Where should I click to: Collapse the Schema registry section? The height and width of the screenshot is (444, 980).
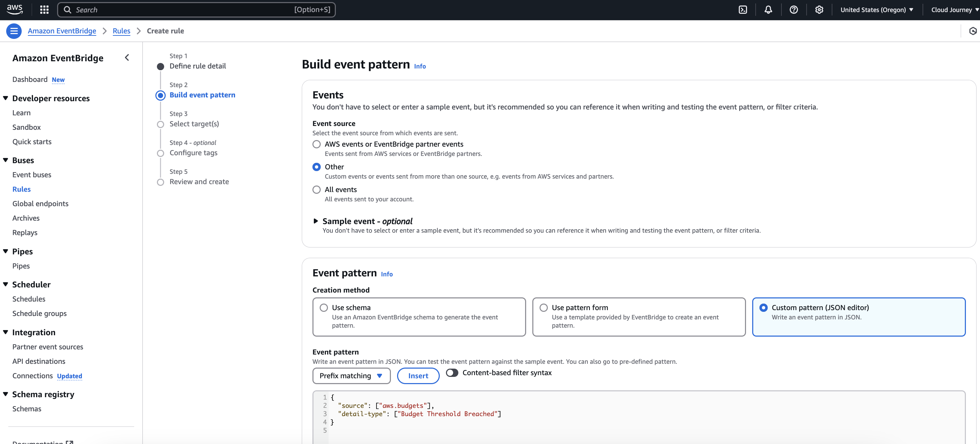[x=6, y=394]
